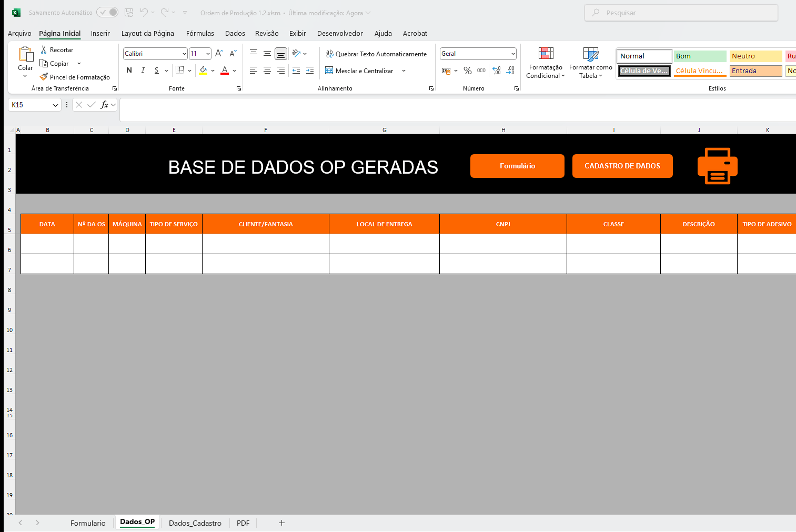Image resolution: width=796 pixels, height=532 pixels.
Task: Open the Name Box dropdown arrow
Action: point(55,105)
